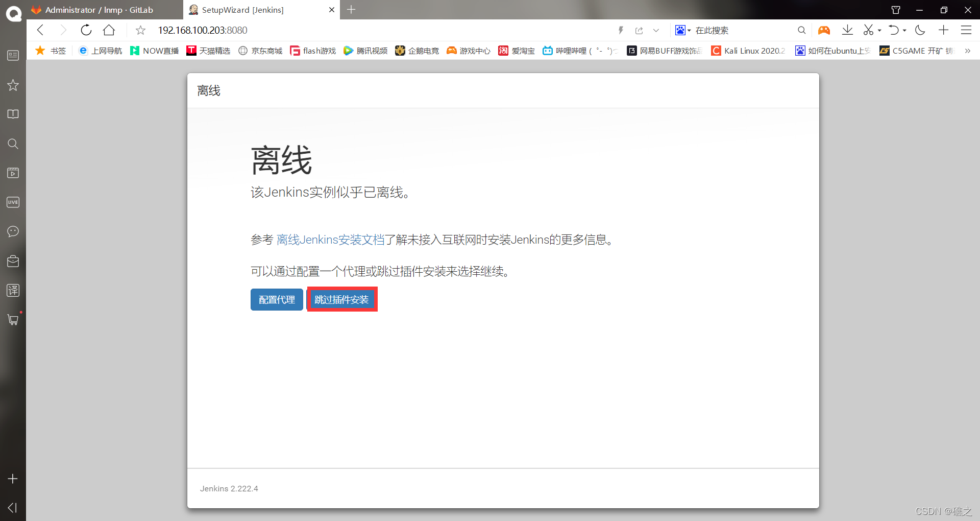Open the news feed sidebar icon
This screenshot has height=521, width=980.
pos(13,55)
